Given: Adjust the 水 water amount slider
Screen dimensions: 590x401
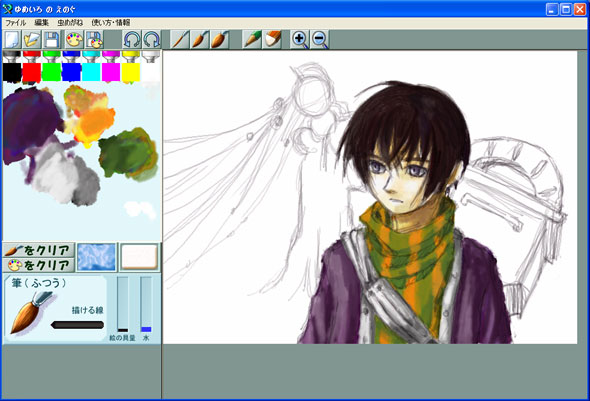Looking at the screenshot, I should point(146,304).
